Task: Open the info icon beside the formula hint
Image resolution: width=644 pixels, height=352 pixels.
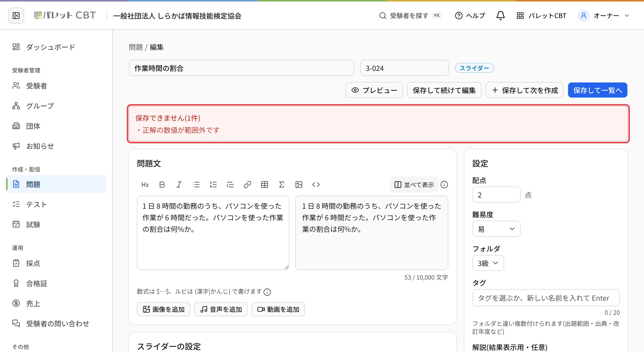Action: point(267,292)
